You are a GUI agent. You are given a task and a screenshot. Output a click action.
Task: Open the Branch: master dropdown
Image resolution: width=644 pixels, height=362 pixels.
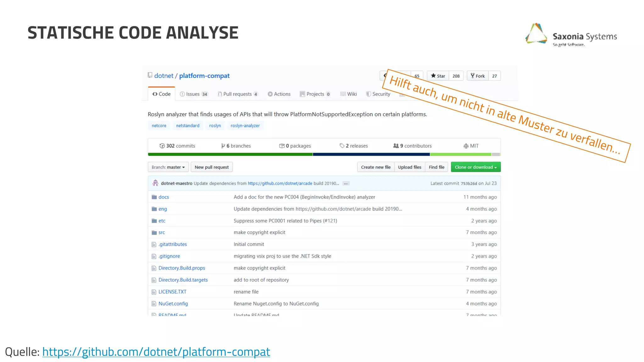point(168,167)
